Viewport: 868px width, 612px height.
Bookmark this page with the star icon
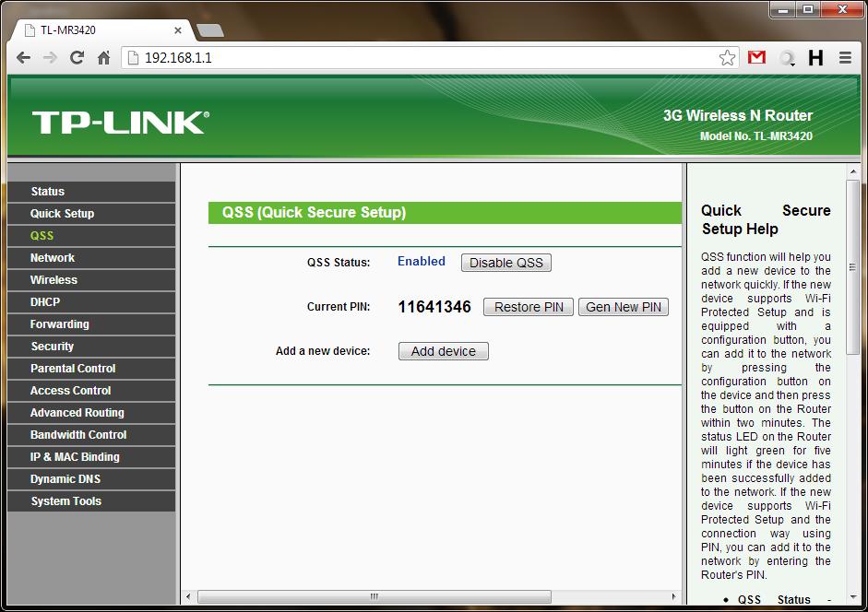tap(727, 57)
